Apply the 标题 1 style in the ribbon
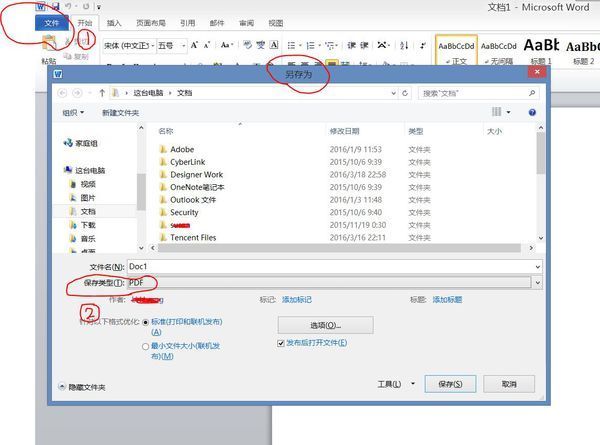 (x=541, y=52)
